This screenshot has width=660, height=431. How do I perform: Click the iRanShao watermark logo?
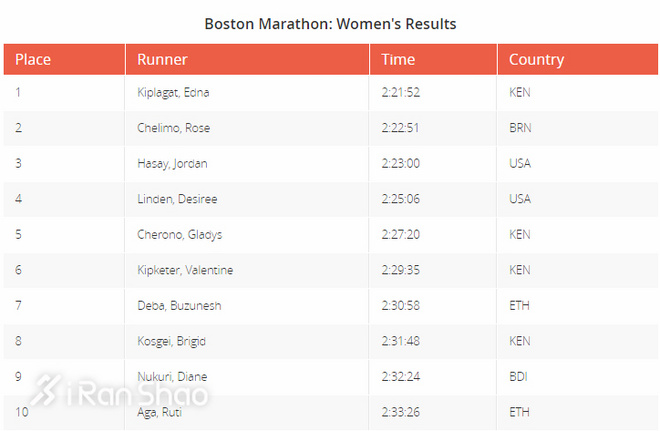tap(120, 392)
